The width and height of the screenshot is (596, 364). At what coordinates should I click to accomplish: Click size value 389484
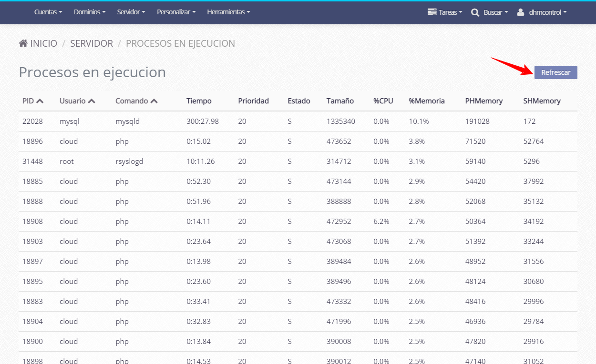339,262
